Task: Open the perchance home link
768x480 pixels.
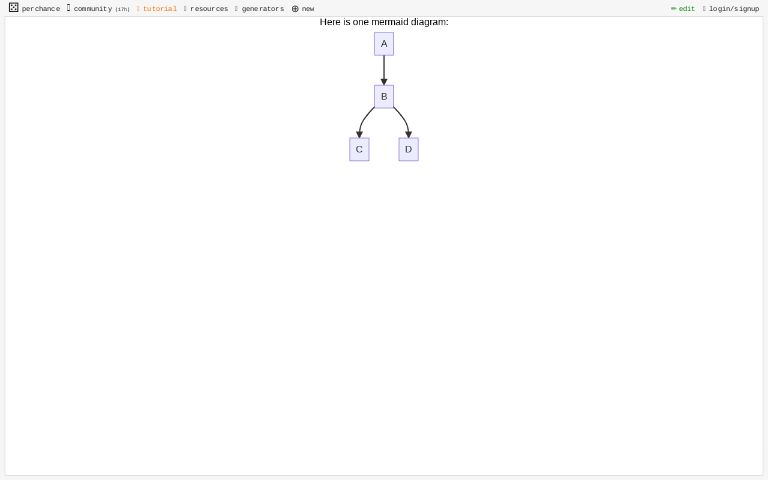Action: tap(41, 9)
